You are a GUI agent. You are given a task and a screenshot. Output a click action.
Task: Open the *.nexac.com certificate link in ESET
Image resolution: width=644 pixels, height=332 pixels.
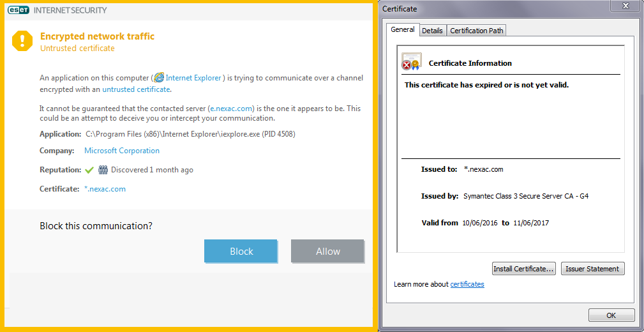tap(105, 189)
